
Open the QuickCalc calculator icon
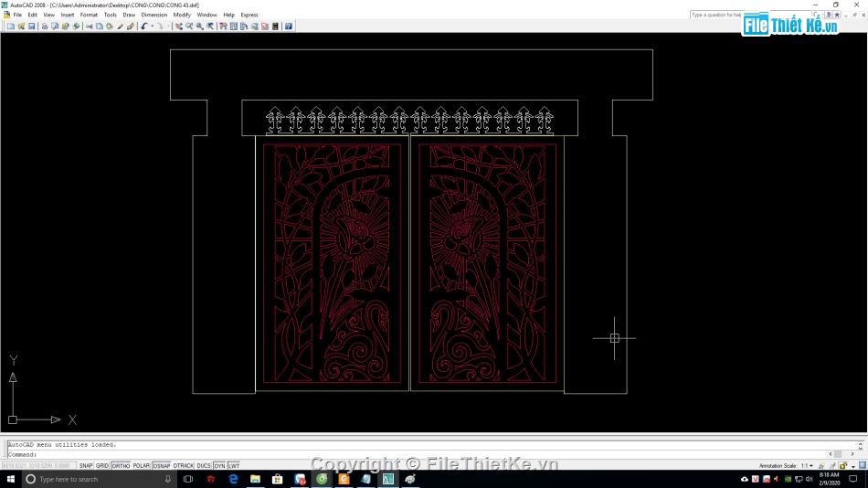coord(276,26)
